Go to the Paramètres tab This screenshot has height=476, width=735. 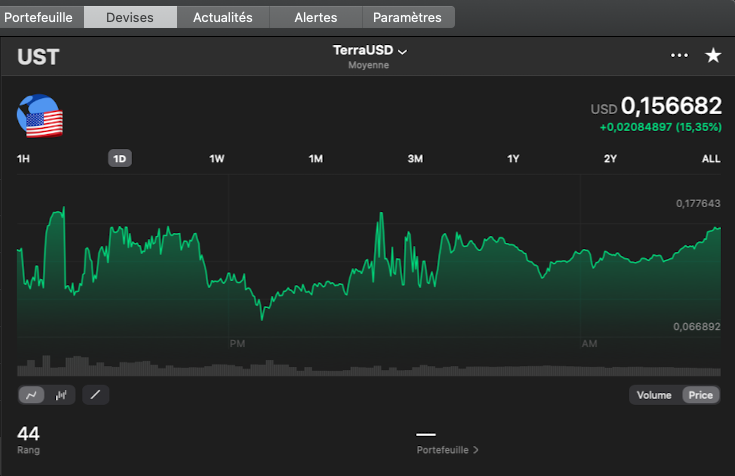407,17
